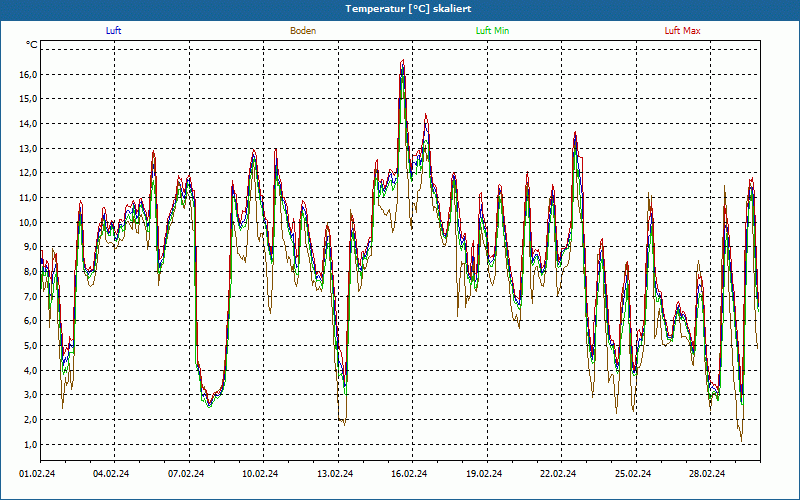Screen dimensions: 800x500
Task: Click the 11,0 y-axis value
Action: click(28, 197)
